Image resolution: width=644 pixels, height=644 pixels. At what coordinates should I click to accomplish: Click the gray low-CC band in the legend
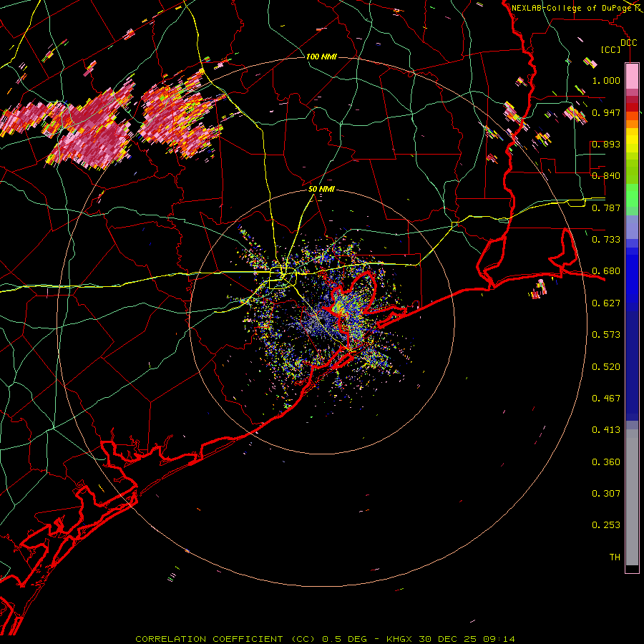[x=632, y=497]
